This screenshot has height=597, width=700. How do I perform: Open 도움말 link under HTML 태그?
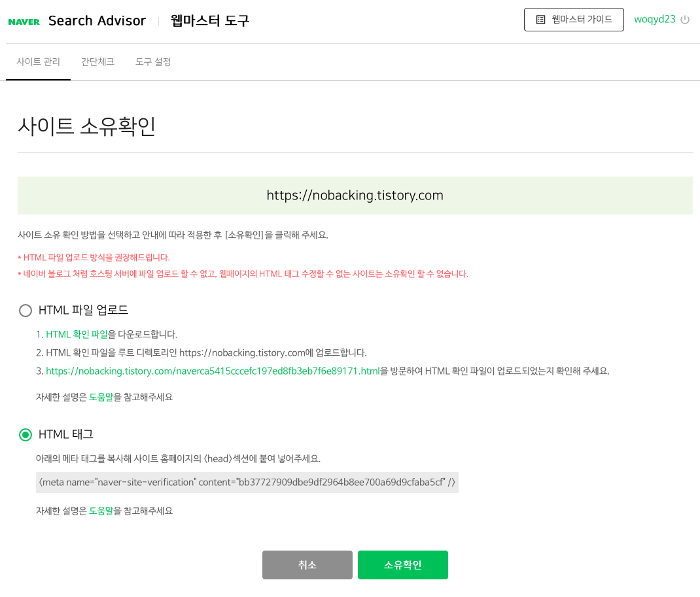click(x=101, y=511)
